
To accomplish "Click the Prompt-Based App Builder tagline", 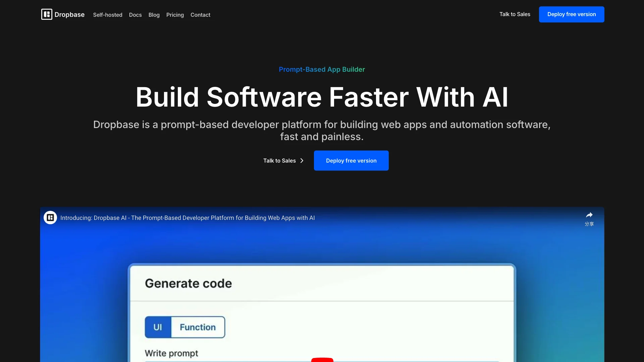I will 322,69.
